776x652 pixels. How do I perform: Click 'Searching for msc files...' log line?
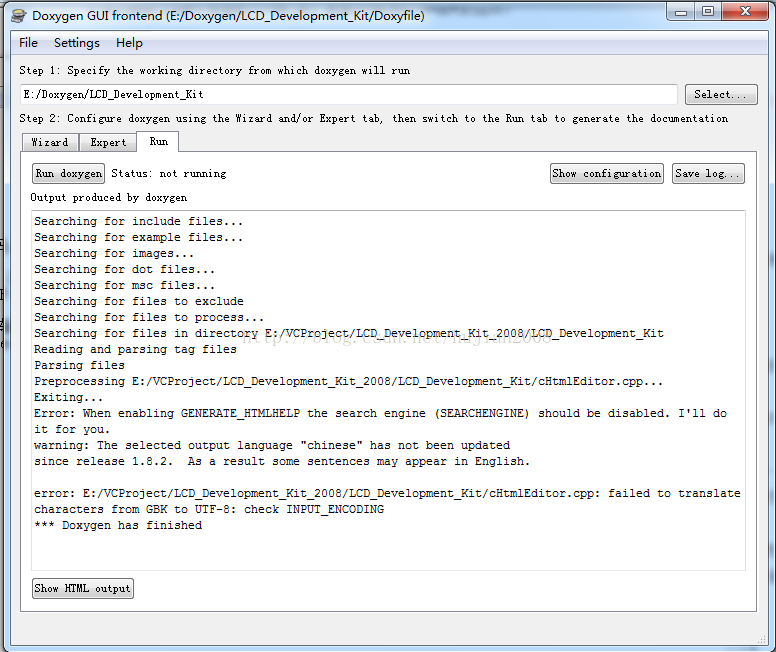coord(124,286)
